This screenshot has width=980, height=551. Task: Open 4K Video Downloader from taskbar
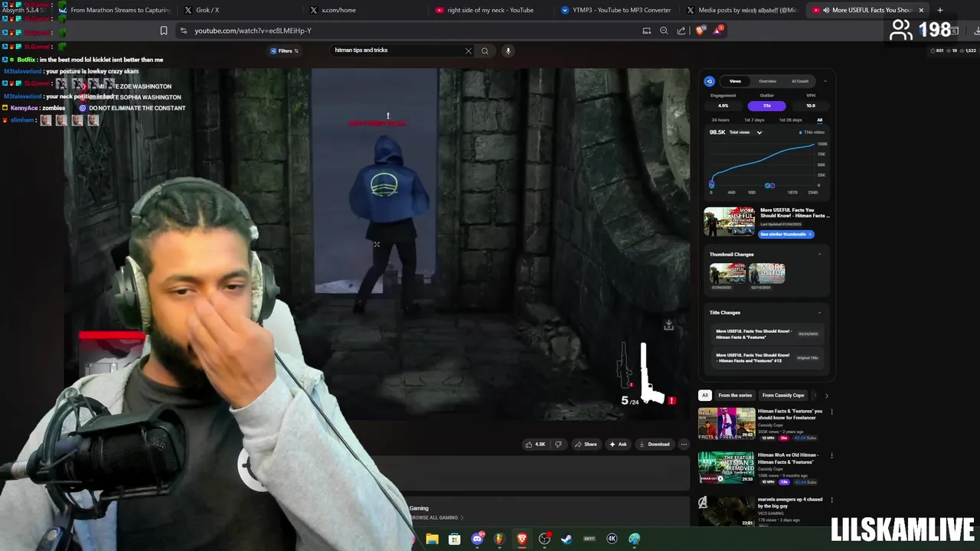pos(612,539)
